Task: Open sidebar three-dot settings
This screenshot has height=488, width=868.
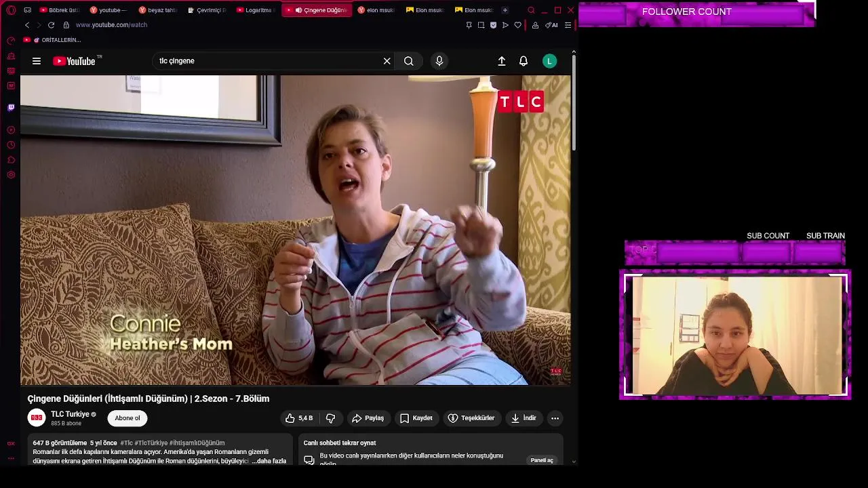Action: click(11, 458)
